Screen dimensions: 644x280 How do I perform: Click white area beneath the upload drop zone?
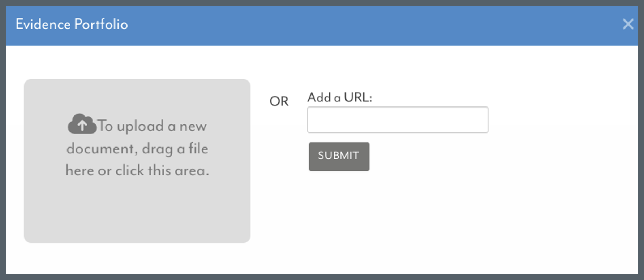137,258
